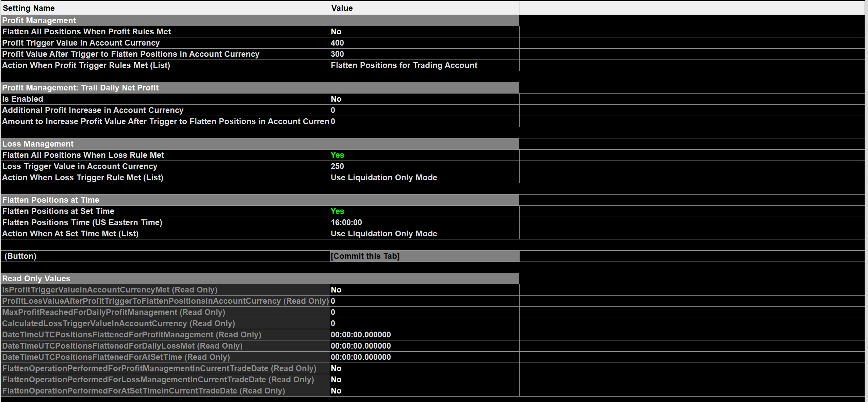The image size is (868, 402).
Task: Open Action When Profit Trigger Rules Met list
Action: (x=424, y=65)
